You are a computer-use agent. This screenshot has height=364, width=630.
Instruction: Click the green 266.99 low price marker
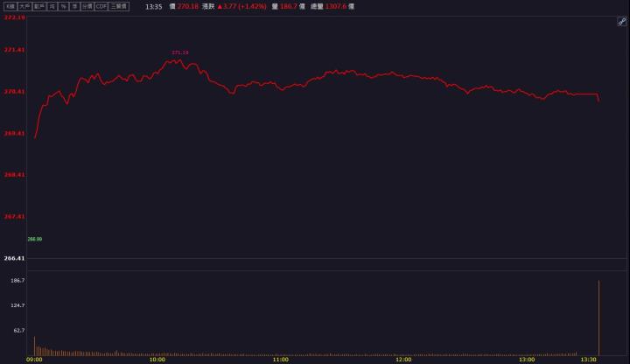(34, 239)
